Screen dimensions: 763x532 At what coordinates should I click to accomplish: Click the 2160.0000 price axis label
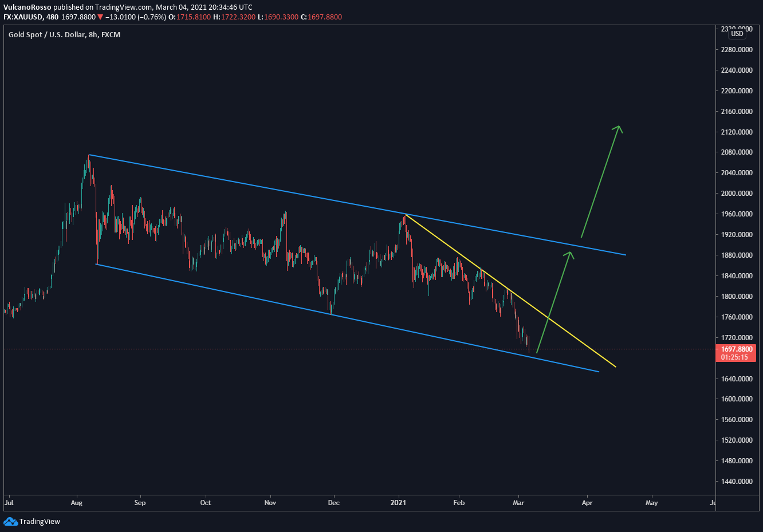pos(737,112)
